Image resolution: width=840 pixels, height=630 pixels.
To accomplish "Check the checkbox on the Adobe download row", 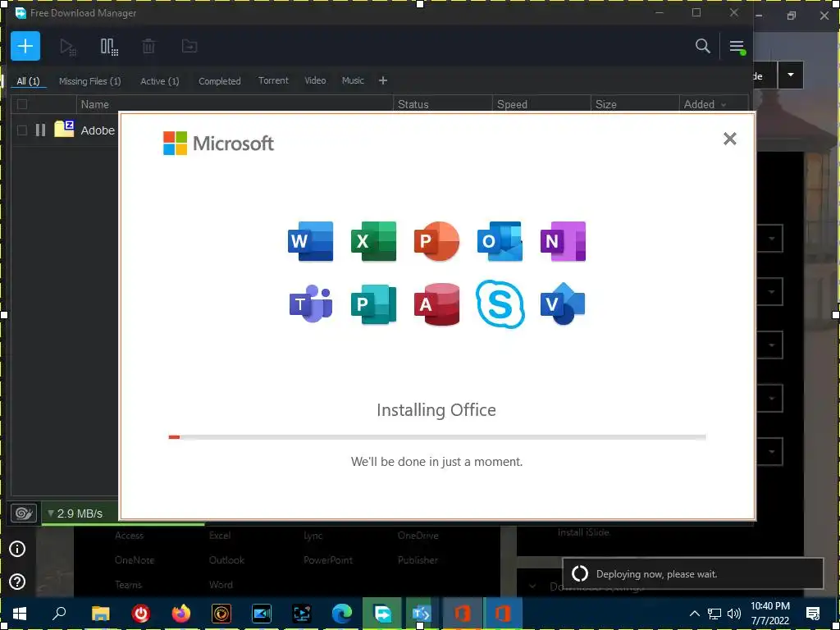I will pyautogui.click(x=22, y=130).
